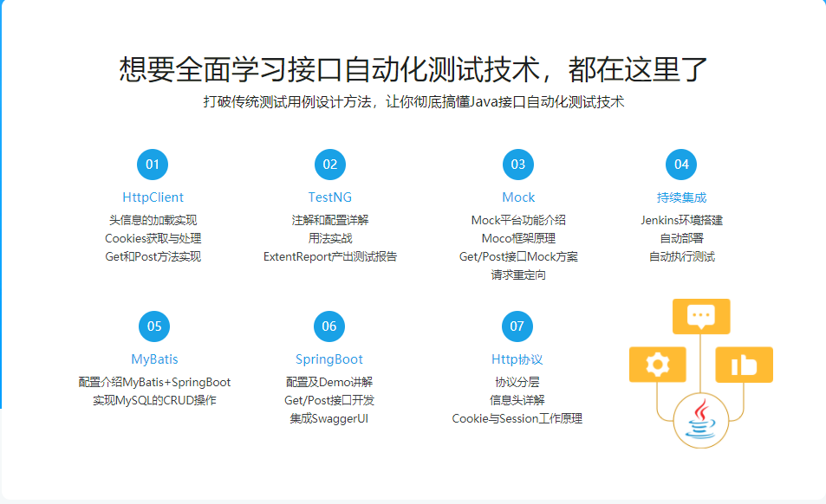Click the blue 03 number badge

pyautogui.click(x=517, y=165)
